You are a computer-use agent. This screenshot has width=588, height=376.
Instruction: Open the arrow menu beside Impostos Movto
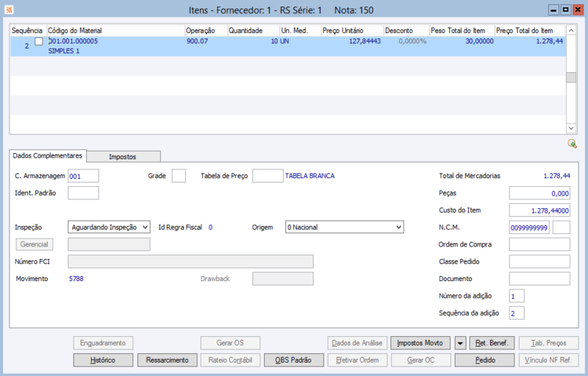tap(460, 343)
